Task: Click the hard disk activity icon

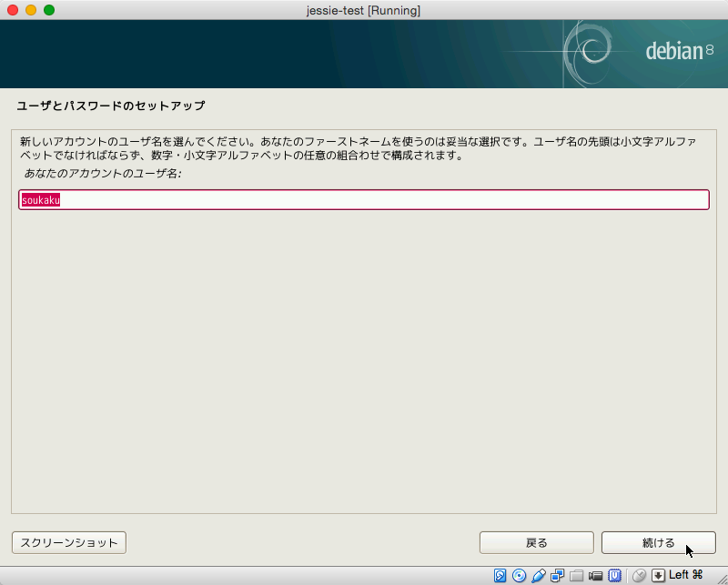Action: [500, 575]
